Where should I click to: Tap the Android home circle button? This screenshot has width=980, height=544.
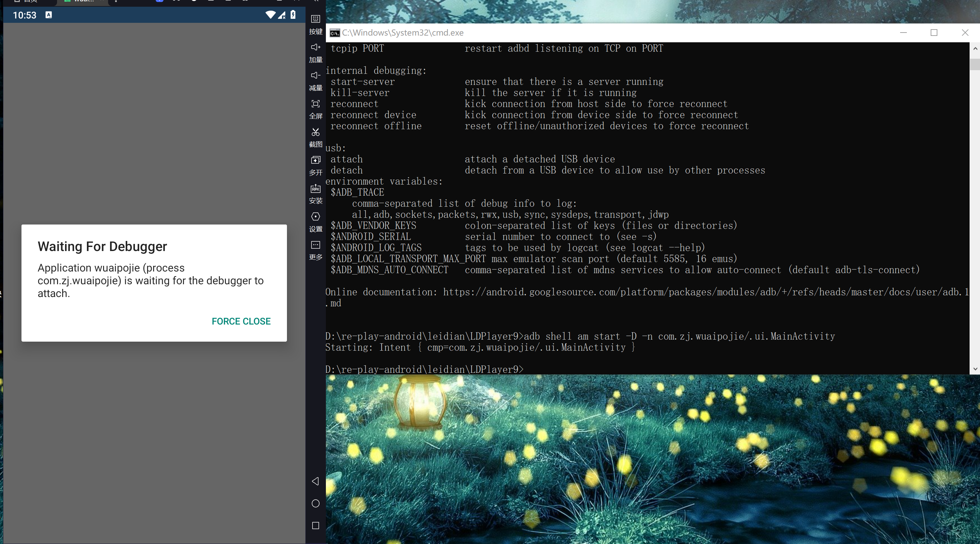point(315,503)
